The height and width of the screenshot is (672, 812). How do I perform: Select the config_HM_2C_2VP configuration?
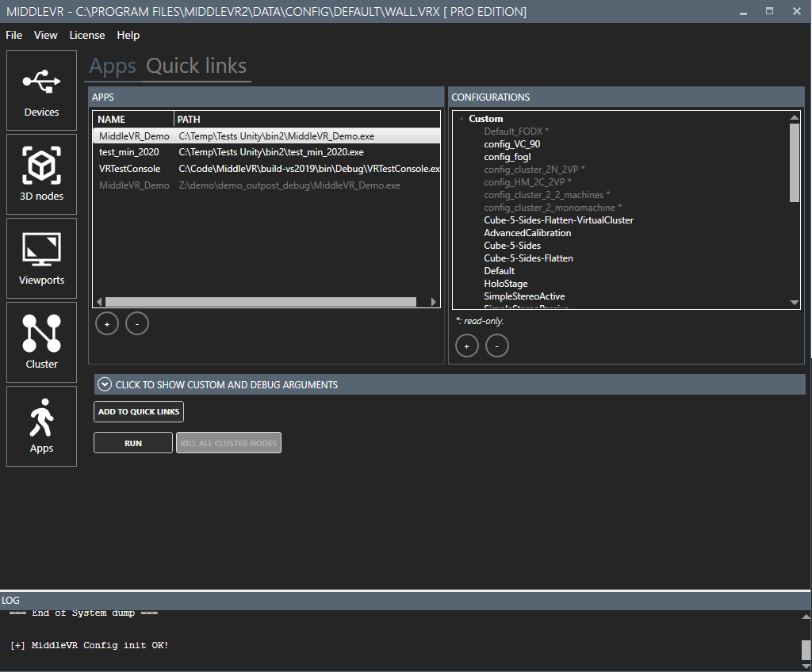527,182
